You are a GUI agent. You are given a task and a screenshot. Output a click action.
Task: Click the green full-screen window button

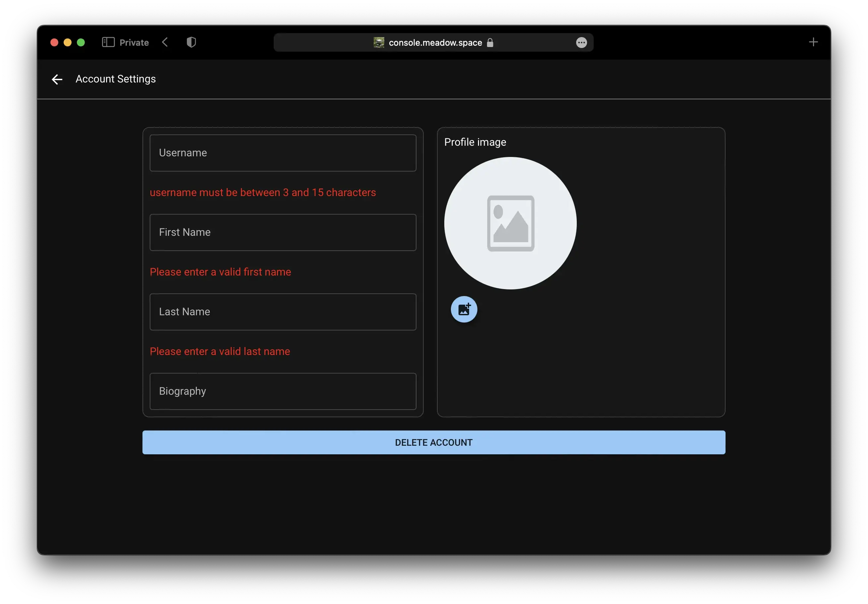click(81, 42)
